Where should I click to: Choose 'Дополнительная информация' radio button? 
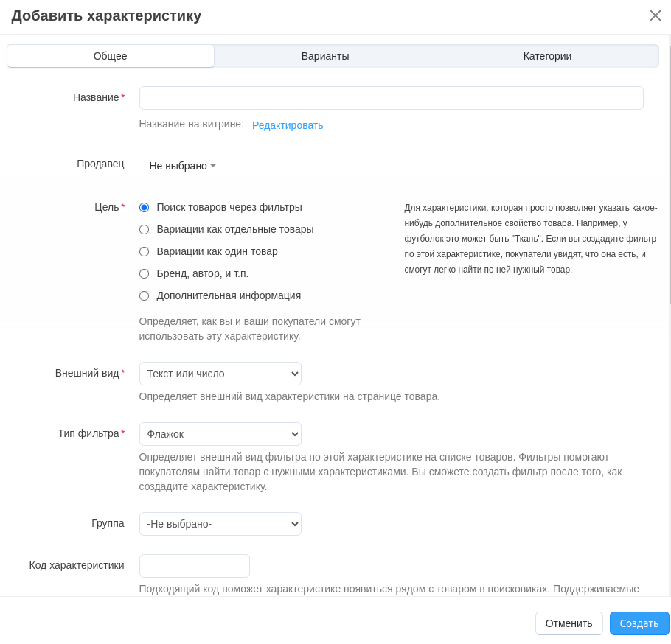point(144,296)
